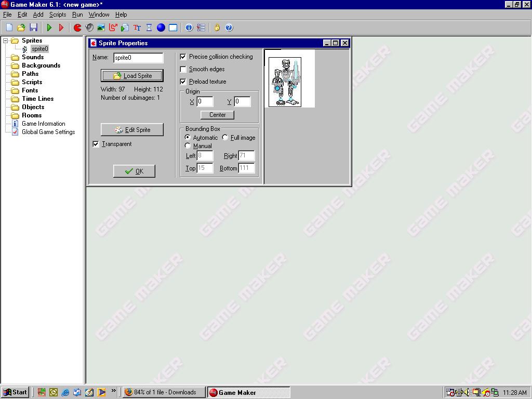Open the File menu
The width and height of the screenshot is (532, 399).
[7, 15]
